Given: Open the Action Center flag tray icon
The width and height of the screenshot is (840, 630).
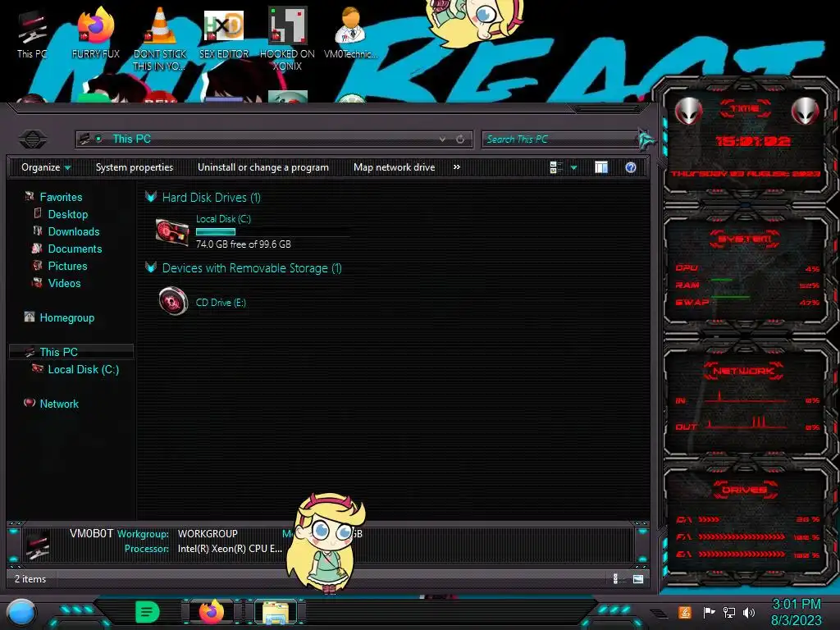Looking at the screenshot, I should pyautogui.click(x=709, y=612).
